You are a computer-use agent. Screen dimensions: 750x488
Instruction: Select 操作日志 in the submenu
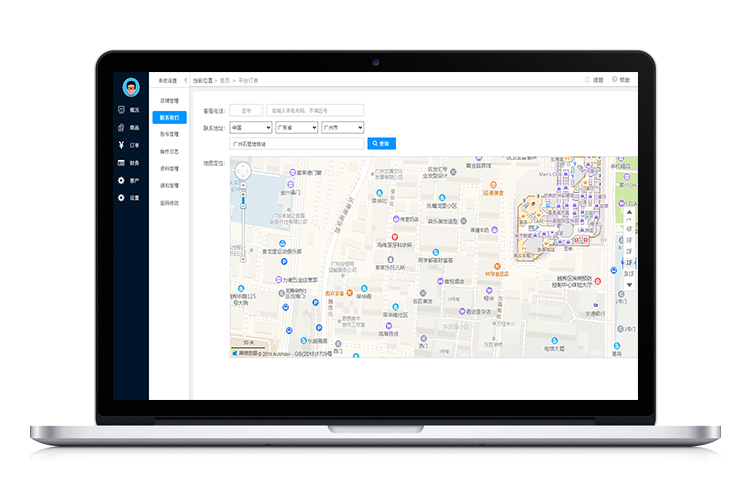[x=169, y=151]
